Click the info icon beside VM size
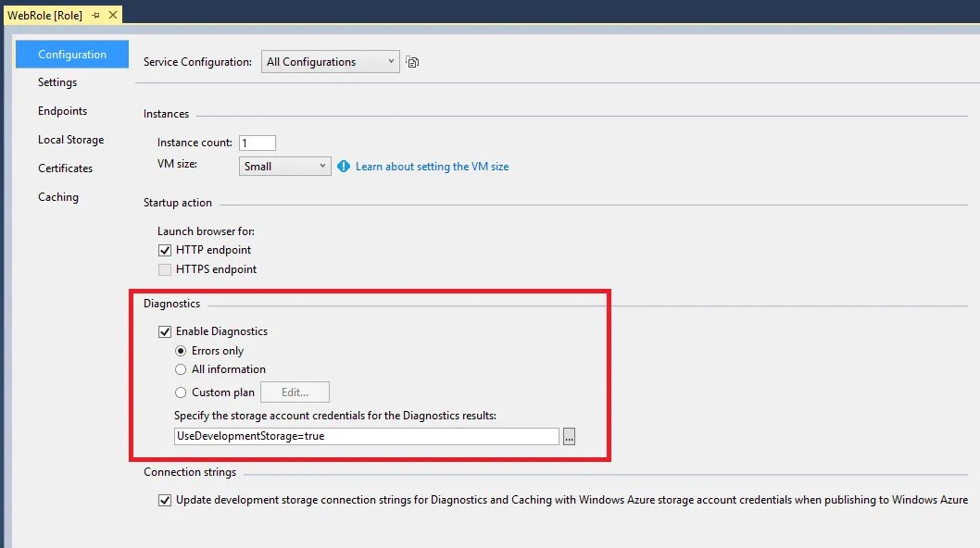 click(x=343, y=167)
